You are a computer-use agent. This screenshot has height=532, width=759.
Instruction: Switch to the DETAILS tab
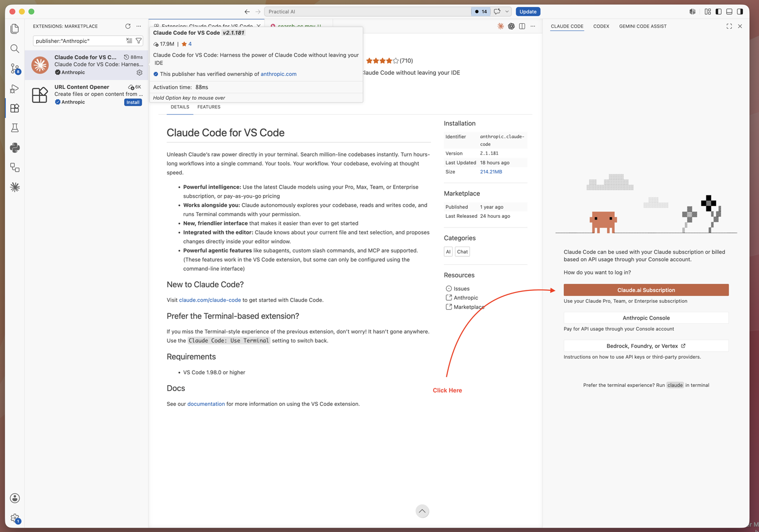180,107
